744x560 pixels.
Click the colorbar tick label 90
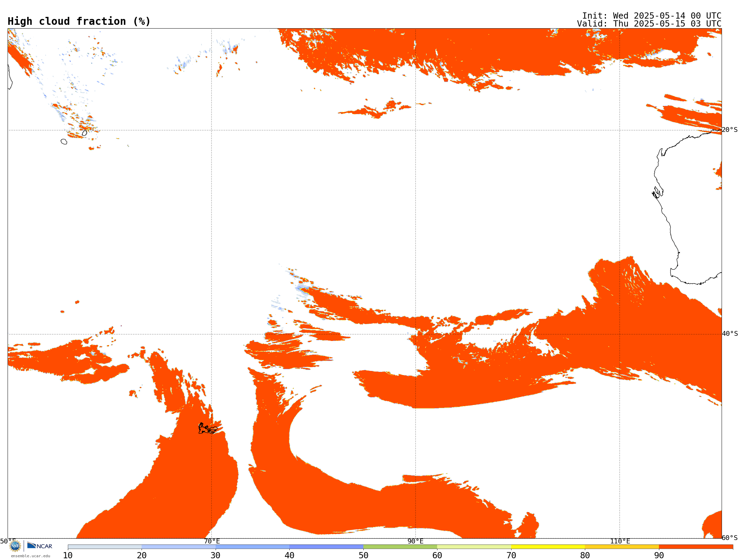659,555
